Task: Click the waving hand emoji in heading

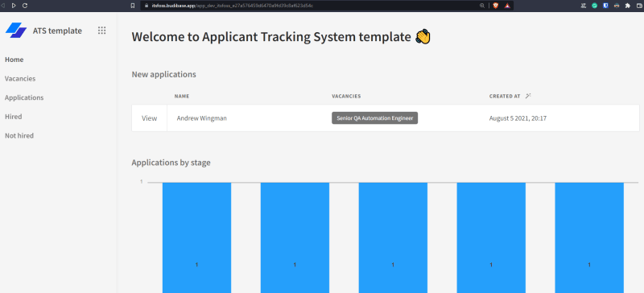Action: [423, 37]
